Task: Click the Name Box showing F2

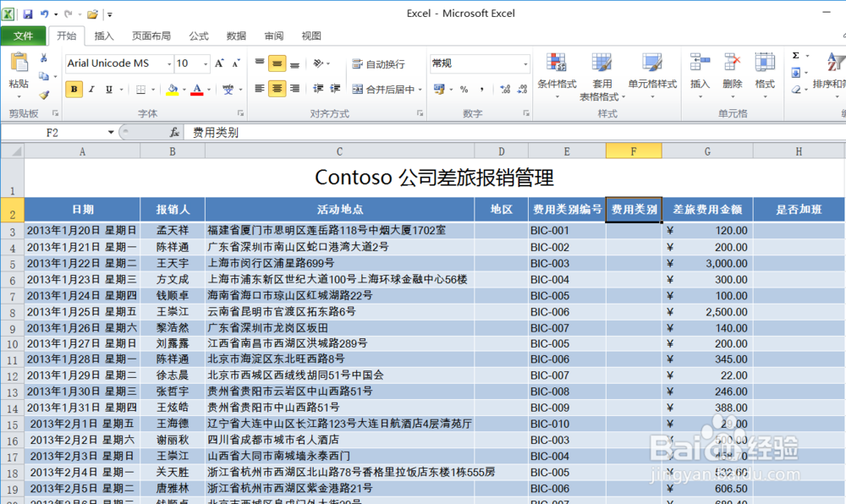Action: 52,132
